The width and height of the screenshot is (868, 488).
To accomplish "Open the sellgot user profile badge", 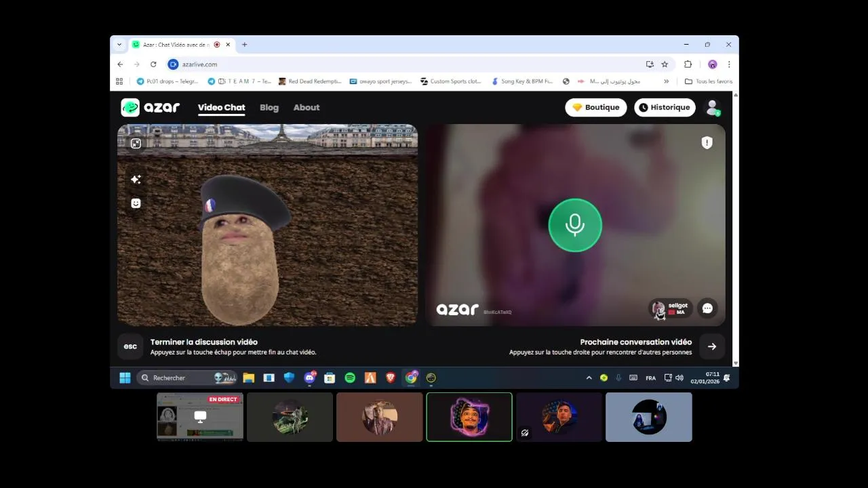I will [x=670, y=308].
